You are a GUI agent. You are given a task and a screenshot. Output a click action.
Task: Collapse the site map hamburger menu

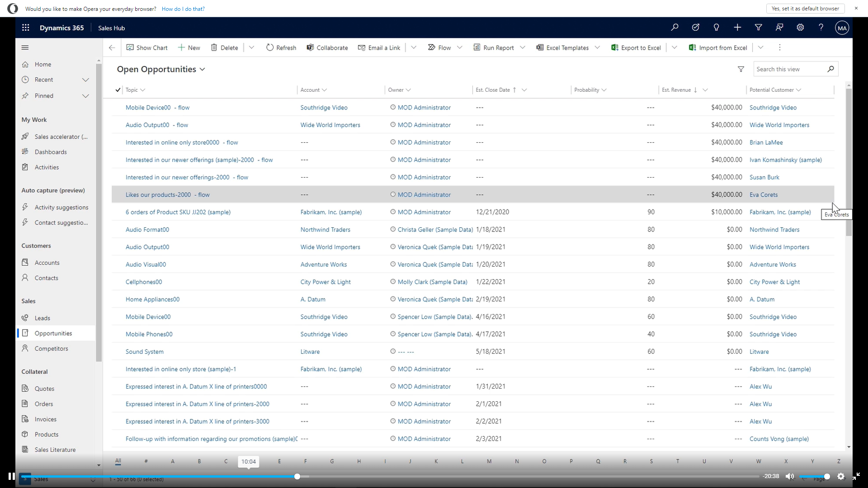click(x=25, y=47)
